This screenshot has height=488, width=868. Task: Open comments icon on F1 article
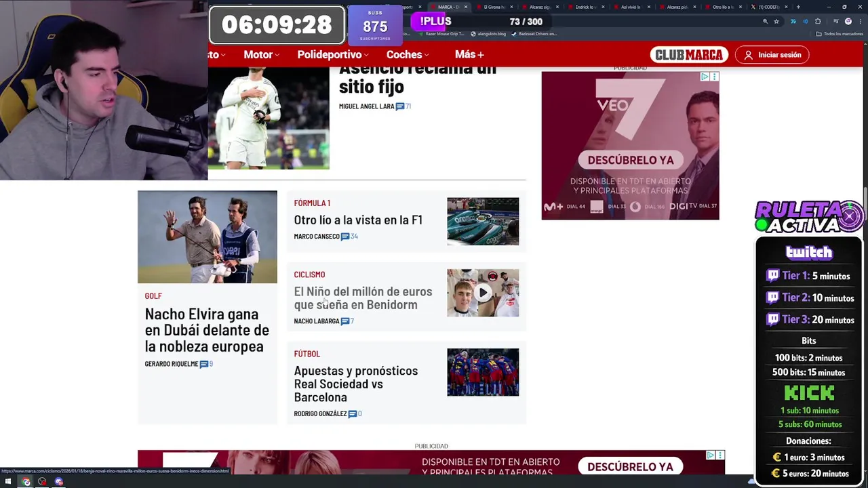click(x=345, y=237)
